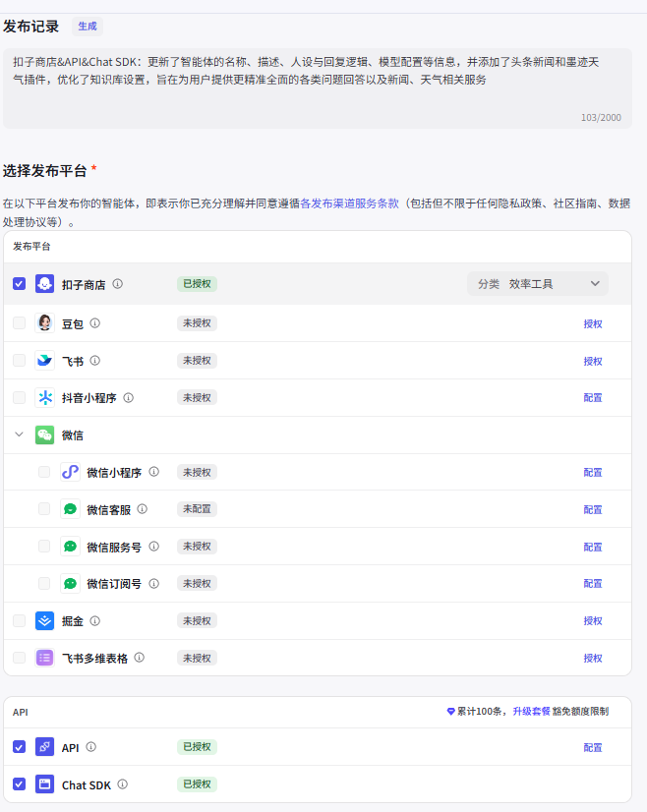Click inside the 发布记录 text area

[x=315, y=88]
